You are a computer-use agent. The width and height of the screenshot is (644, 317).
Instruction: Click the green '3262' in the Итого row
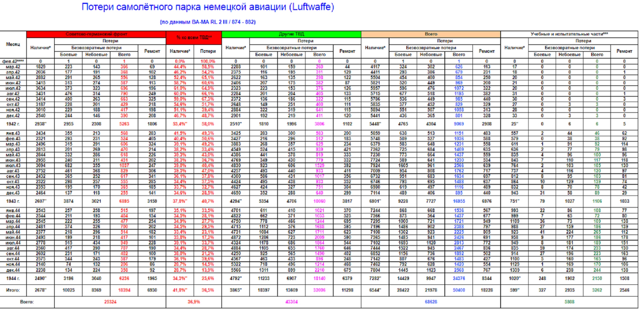597,290
